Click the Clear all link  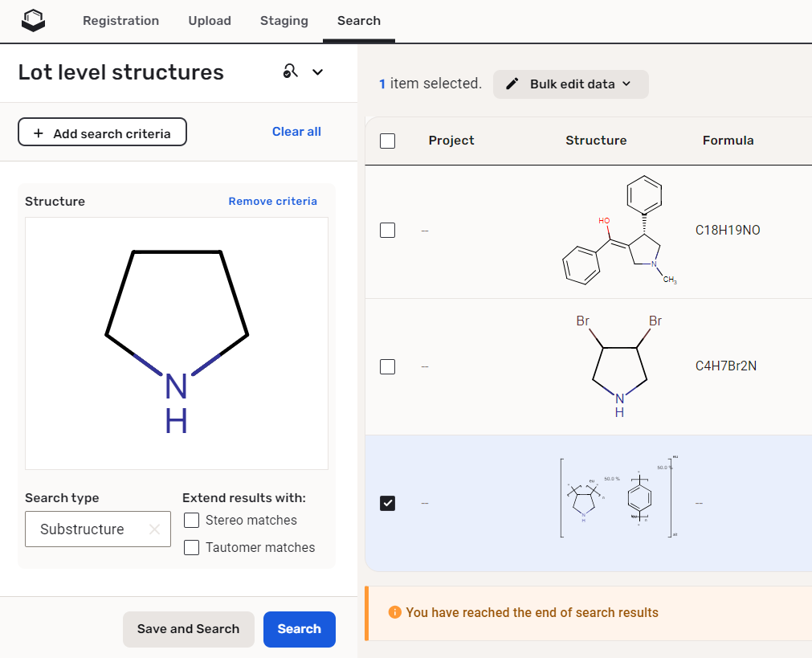tap(296, 131)
